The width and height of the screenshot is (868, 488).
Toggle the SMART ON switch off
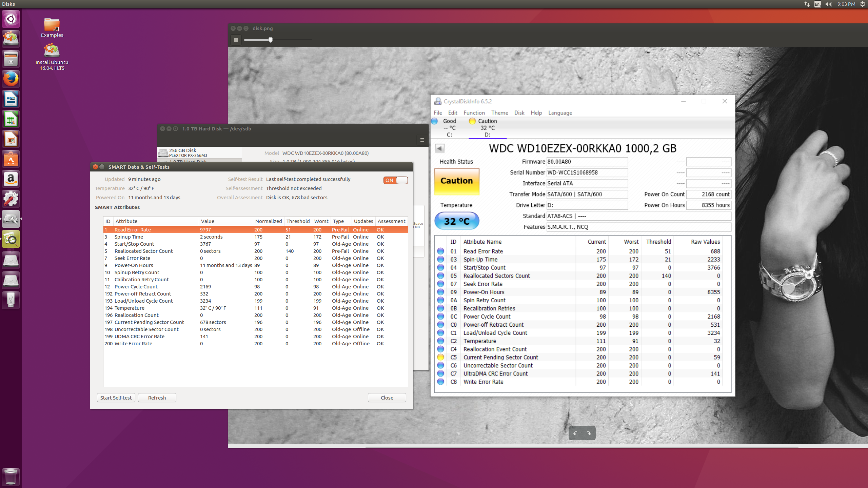tap(395, 180)
